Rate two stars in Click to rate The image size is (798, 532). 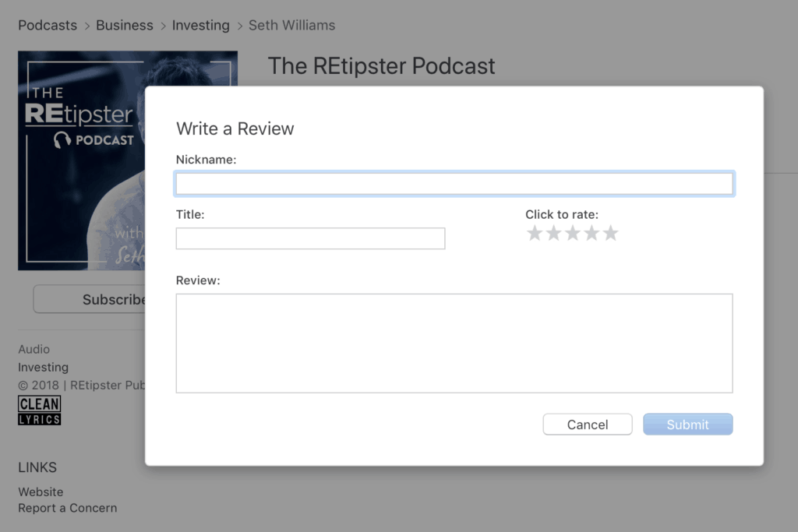[x=553, y=233]
